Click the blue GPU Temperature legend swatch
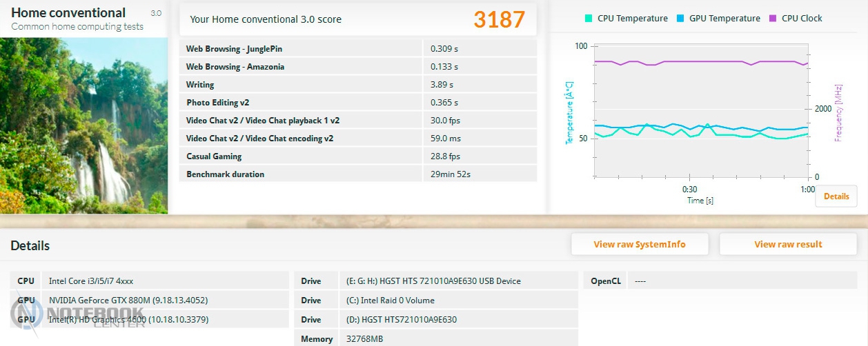868x346 pixels. [680, 19]
